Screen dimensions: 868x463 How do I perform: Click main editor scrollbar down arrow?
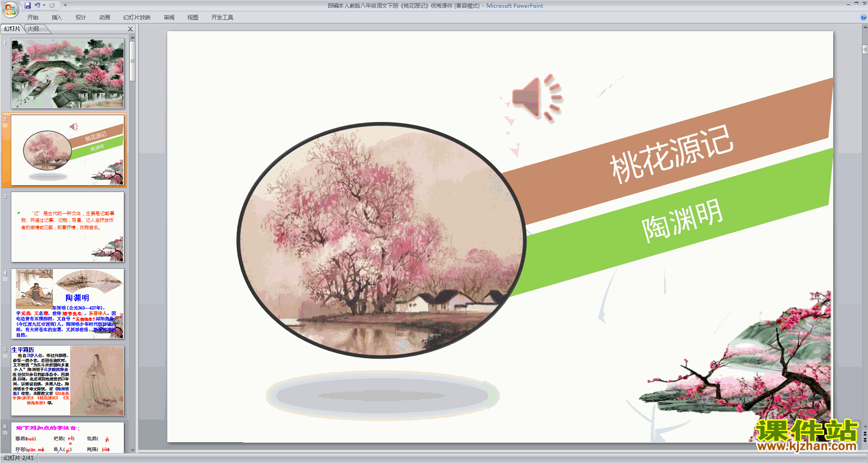(x=865, y=426)
